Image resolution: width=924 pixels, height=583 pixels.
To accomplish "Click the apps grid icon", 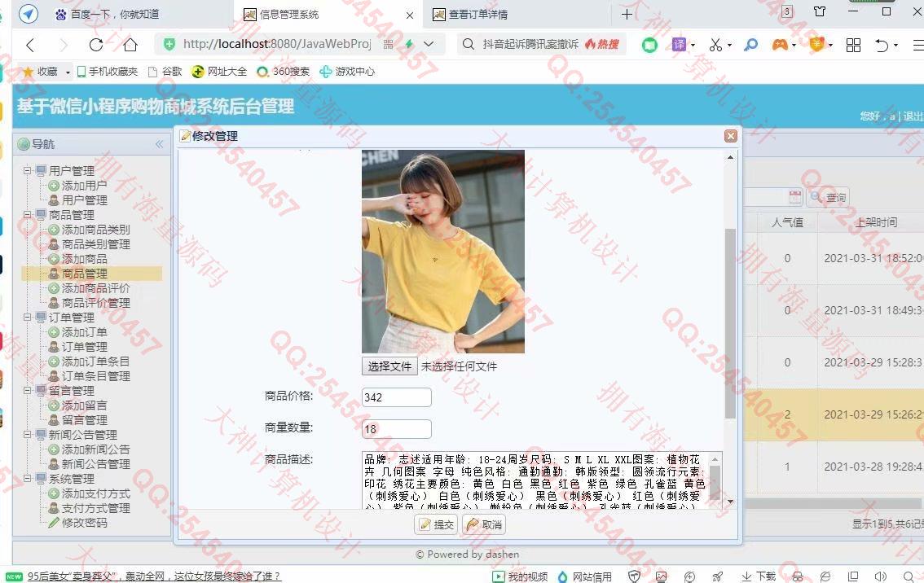I will (853, 45).
